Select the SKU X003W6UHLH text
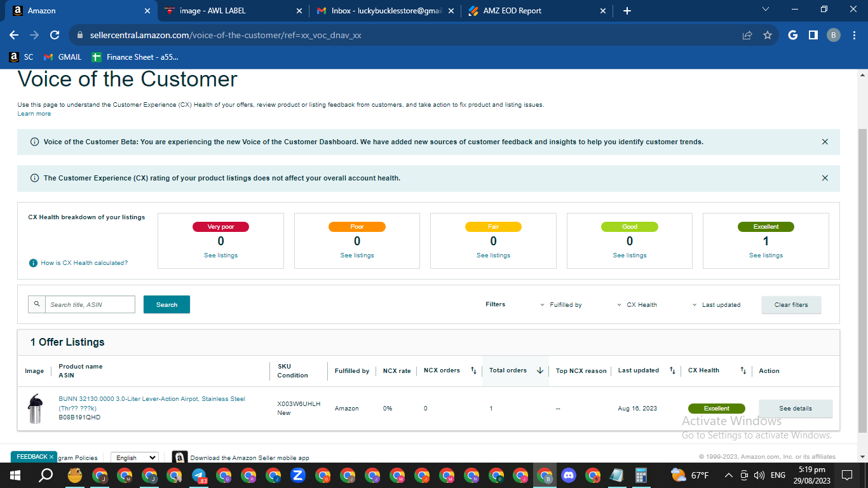Image resolution: width=868 pixels, height=488 pixels. point(299,404)
